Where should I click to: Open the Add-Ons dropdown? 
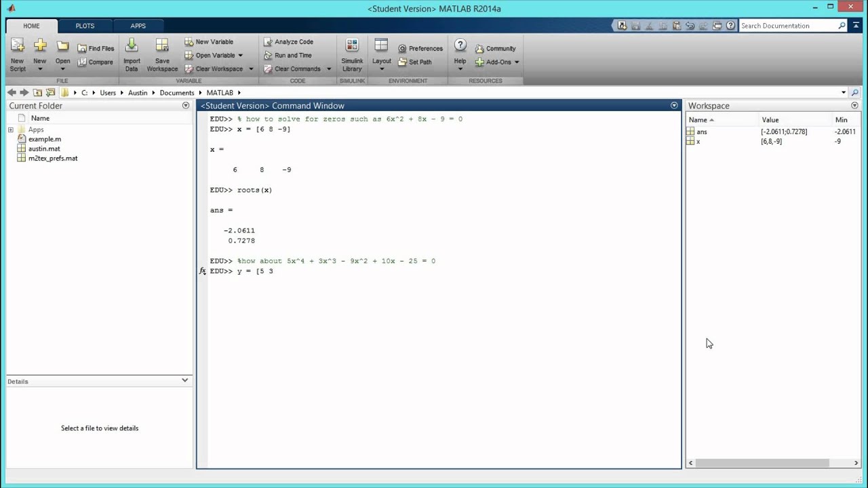coord(497,62)
